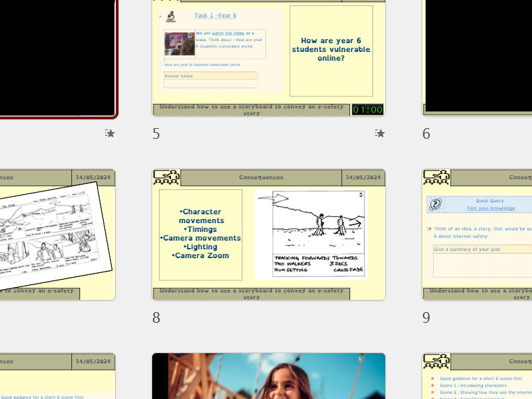Click the classroom icon on slide 9 header
This screenshot has width=532, height=399.
436,177
